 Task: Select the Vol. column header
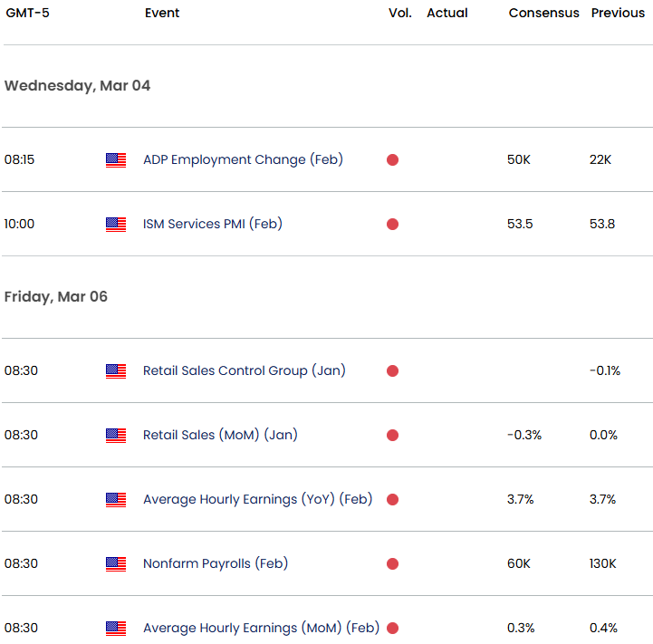coord(399,14)
